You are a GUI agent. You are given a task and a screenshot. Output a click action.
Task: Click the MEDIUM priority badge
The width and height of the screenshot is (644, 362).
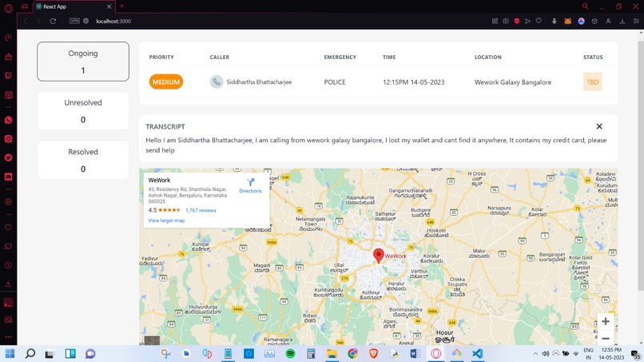coord(166,82)
